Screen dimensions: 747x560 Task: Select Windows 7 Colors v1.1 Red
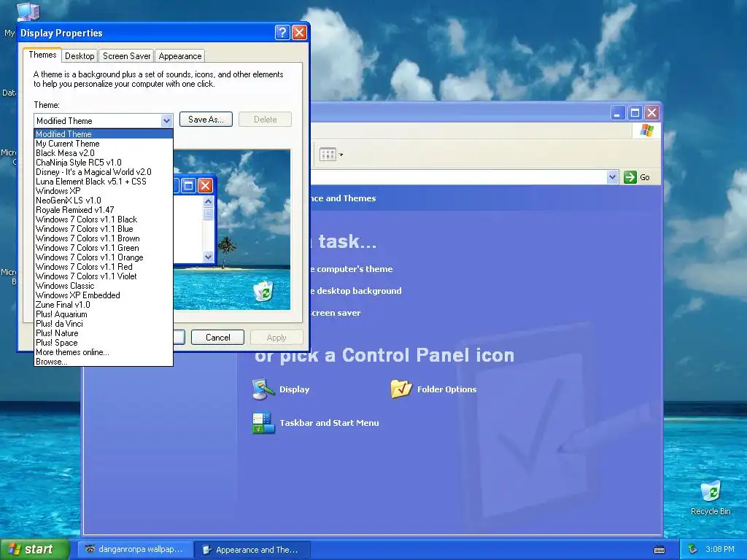point(104,267)
